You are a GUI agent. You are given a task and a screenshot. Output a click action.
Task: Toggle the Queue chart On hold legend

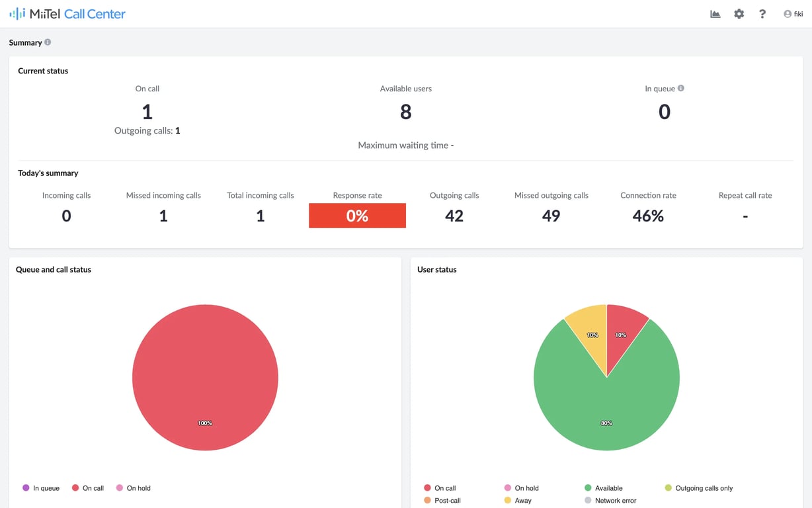point(134,488)
